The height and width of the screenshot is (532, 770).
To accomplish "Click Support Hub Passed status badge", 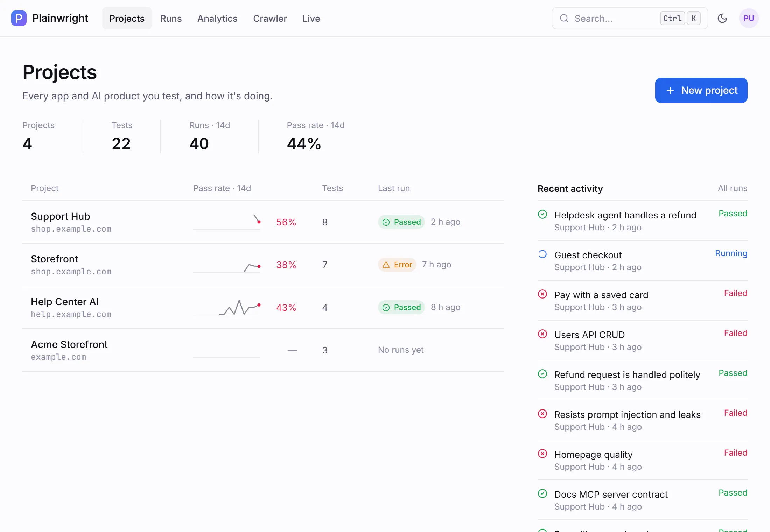I will 401,222.
